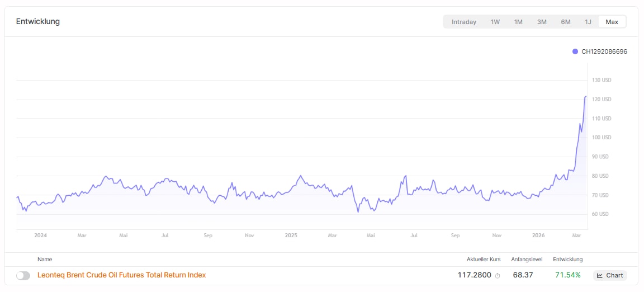Screen dimensions: 644x292
Task: Click the Name column header
Action: coord(45,260)
